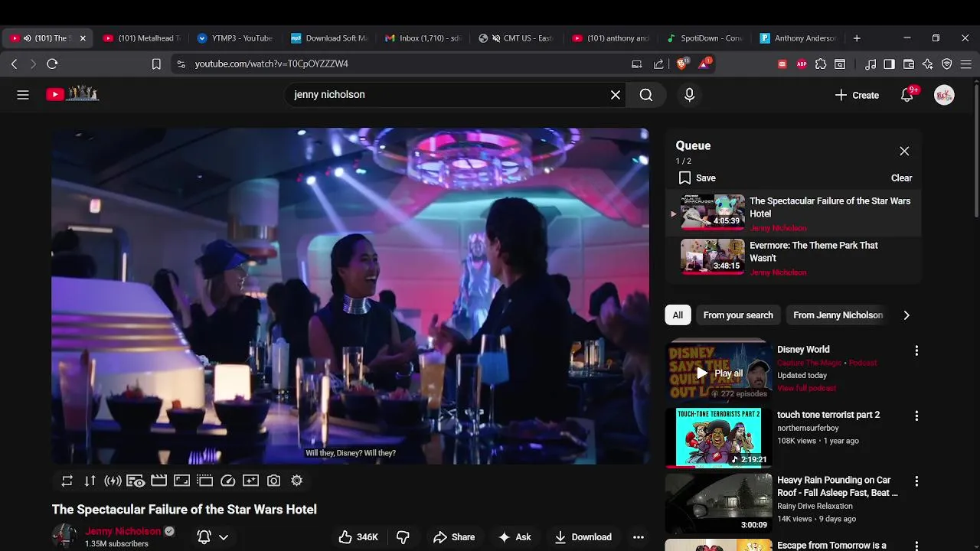Click the dotted pop-up player icon

[204, 481]
